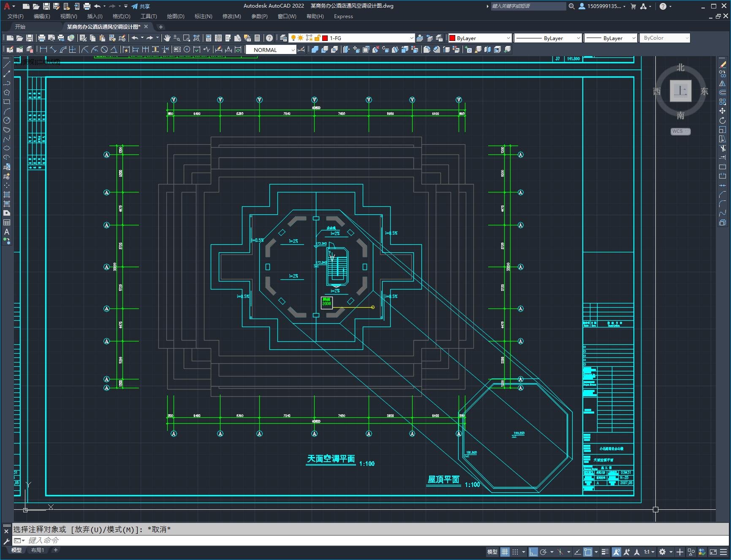The image size is (731, 560).
Task: Click new drawing tab plus button
Action: click(x=160, y=27)
